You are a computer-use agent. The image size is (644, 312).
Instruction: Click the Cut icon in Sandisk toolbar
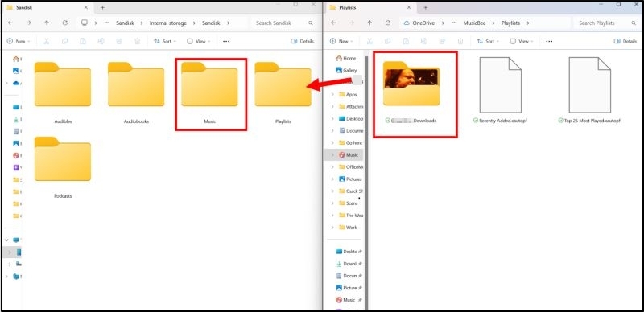pos(47,42)
